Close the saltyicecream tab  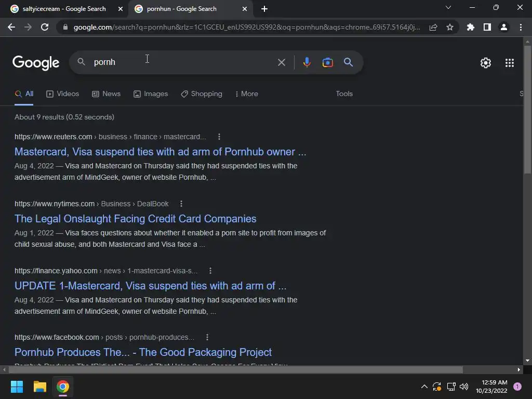(121, 9)
